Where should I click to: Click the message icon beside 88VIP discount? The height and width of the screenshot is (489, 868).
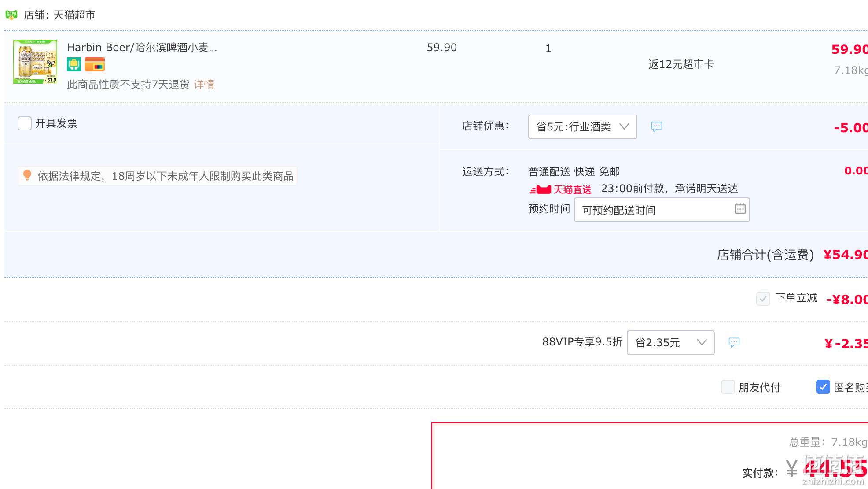734,342
